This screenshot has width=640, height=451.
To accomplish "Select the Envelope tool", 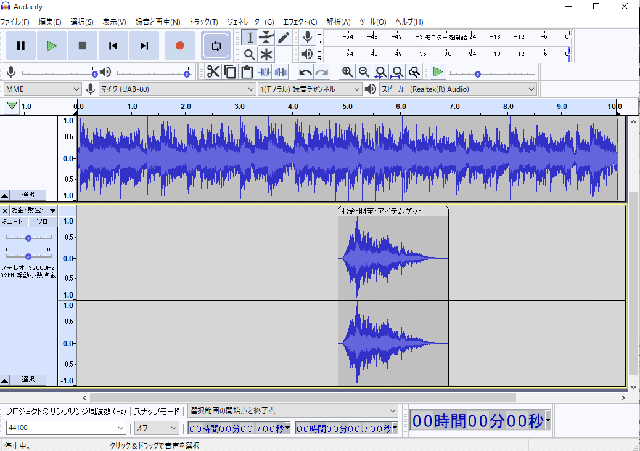I will coord(267,37).
